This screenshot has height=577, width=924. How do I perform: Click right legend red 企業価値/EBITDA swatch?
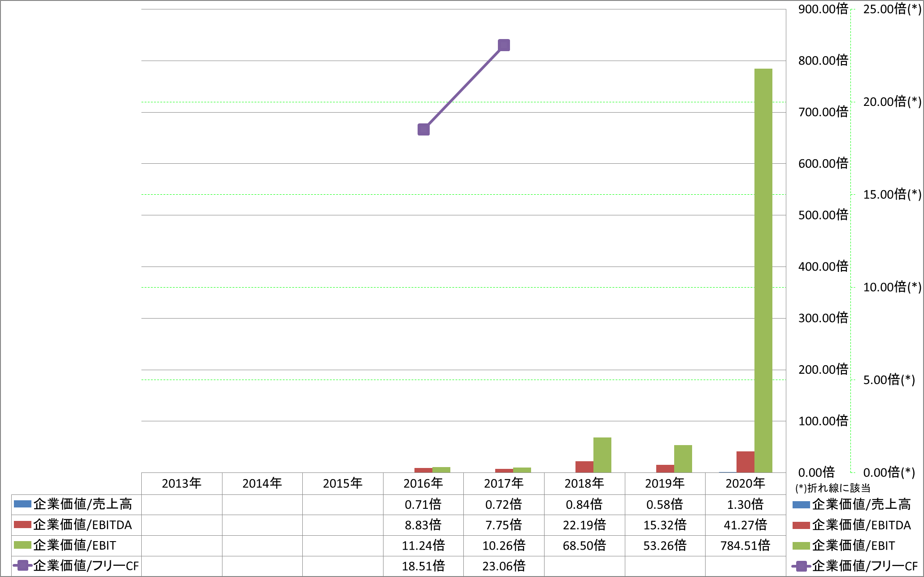tap(801, 525)
